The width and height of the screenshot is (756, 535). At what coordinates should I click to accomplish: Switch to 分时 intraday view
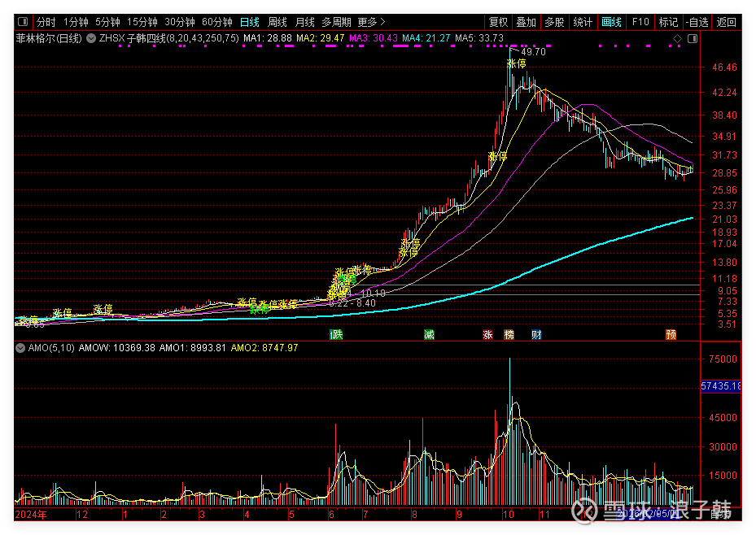46,22
